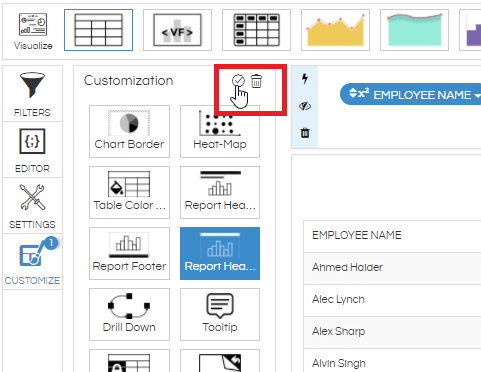
Task: Click the lightning bolt icon
Action: [305, 79]
